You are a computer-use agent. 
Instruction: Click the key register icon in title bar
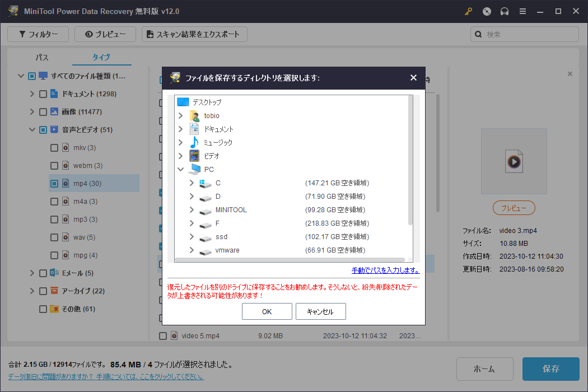pos(469,11)
